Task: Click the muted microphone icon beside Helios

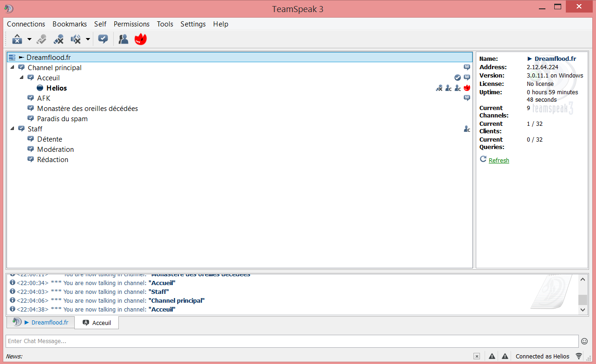Action: click(439, 88)
